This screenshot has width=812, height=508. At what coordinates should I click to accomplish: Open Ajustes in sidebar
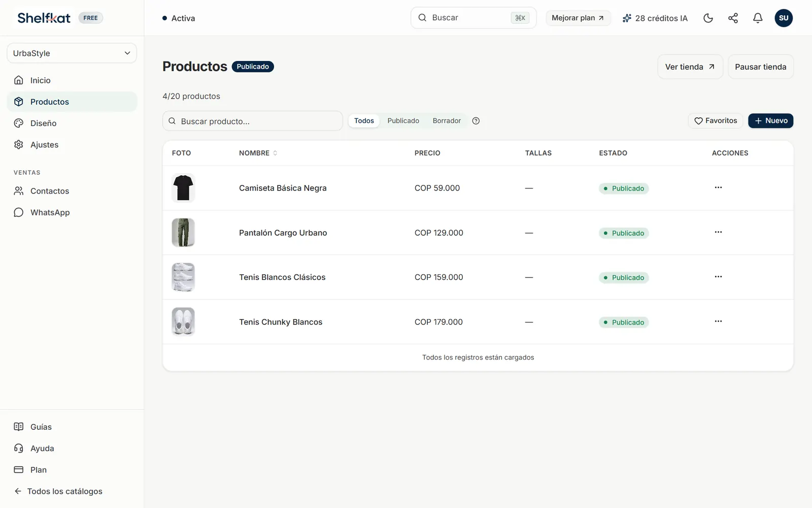pyautogui.click(x=72, y=145)
